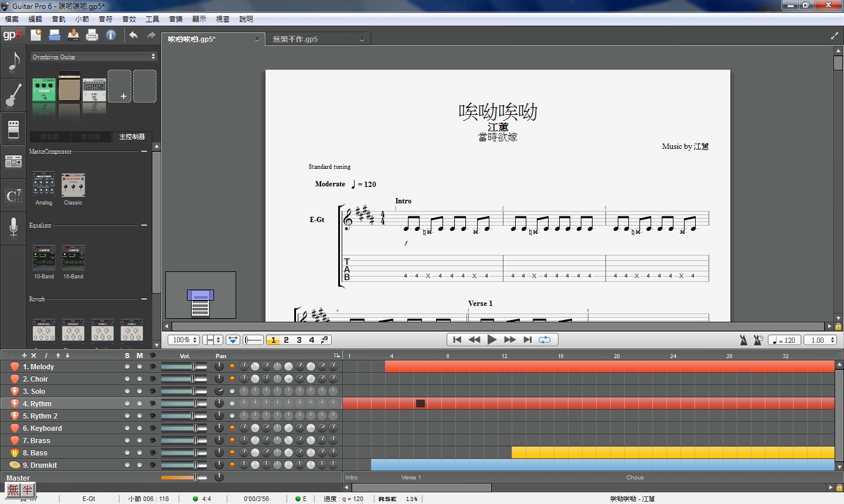The image size is (844, 504).
Task: Open the lyrics panel (microphone icon)
Action: [13, 228]
